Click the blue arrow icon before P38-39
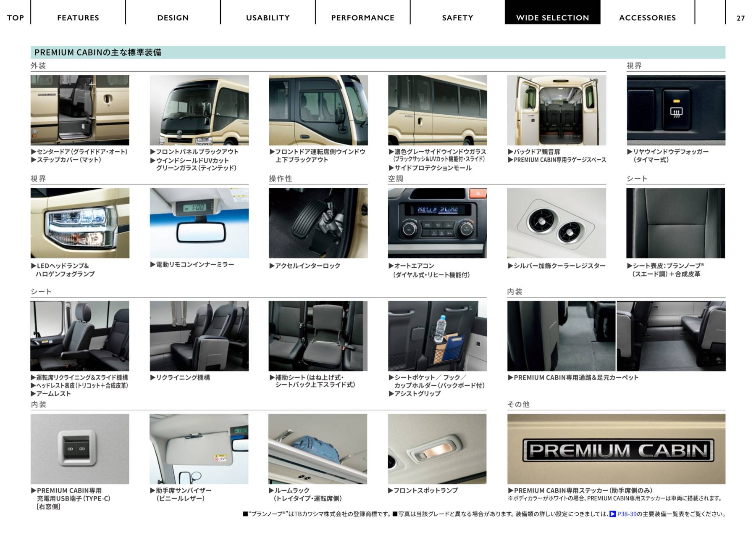Screen dimensions: 756x535 613,514
